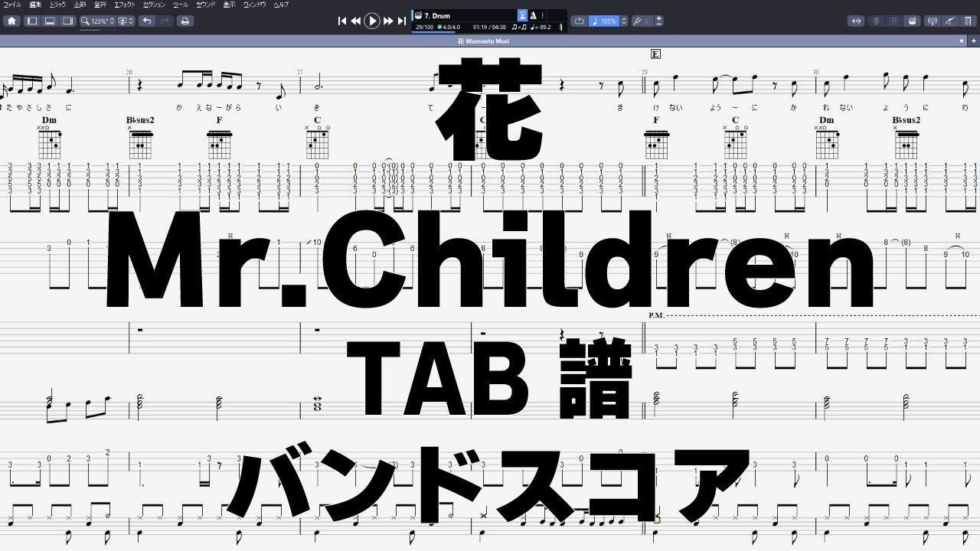980x551 pixels.
Task: Click the Home icon in the toolbar
Action: pyautogui.click(x=11, y=21)
